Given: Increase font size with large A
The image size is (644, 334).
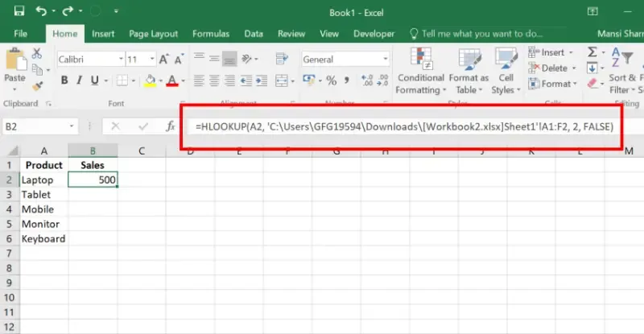Looking at the screenshot, I should point(163,60).
